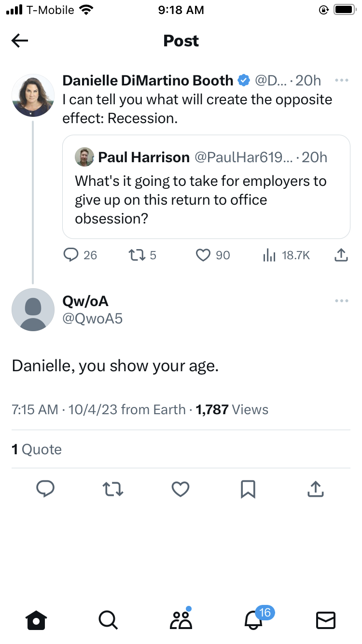Repost the Qw/oA reply
362x644 pixels.
tap(113, 489)
